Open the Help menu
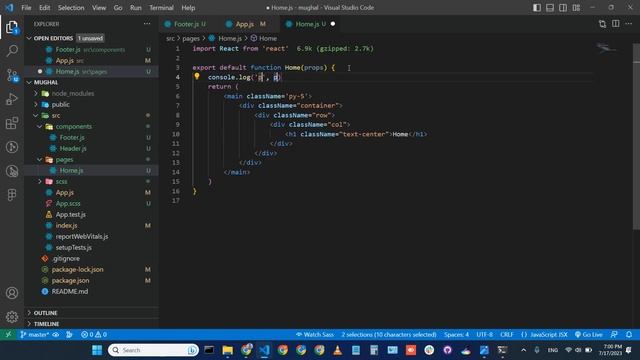The image size is (640, 360). (x=188, y=8)
